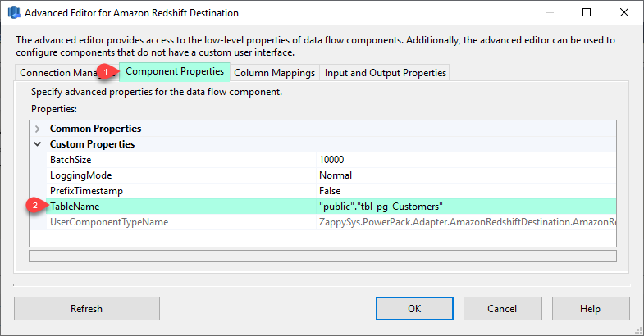644x336 pixels.
Task: Maximize the Advanced Editor window
Action: 587,12
